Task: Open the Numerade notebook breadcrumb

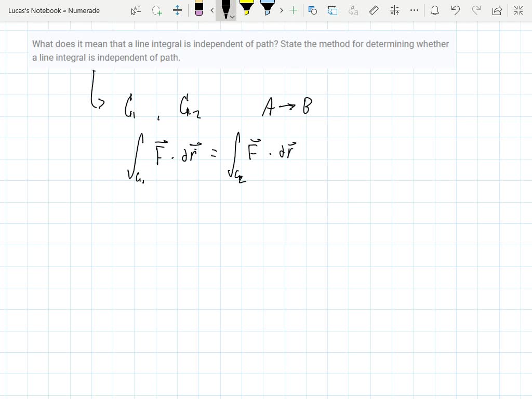Action: click(x=83, y=10)
